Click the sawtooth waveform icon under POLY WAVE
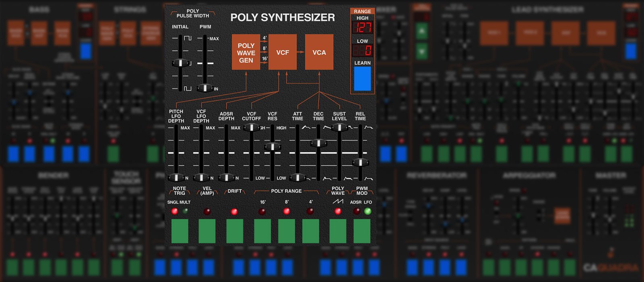644x282 pixels. (x=338, y=201)
